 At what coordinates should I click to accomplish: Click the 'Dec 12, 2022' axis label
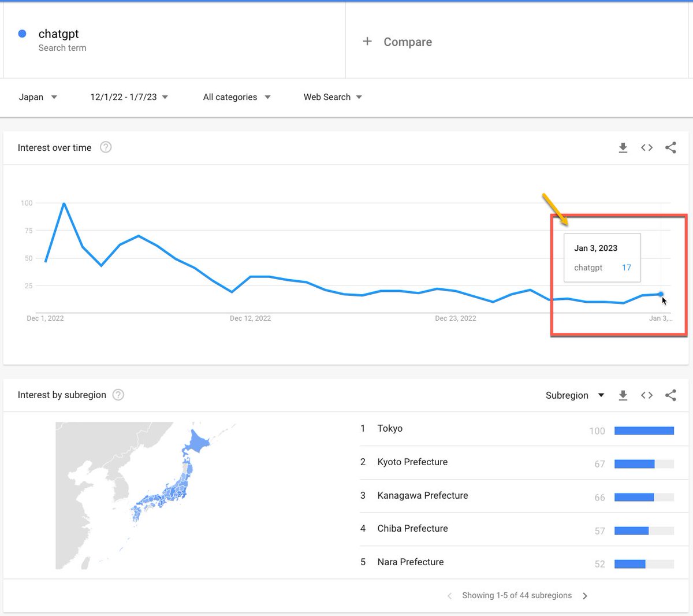tap(250, 318)
